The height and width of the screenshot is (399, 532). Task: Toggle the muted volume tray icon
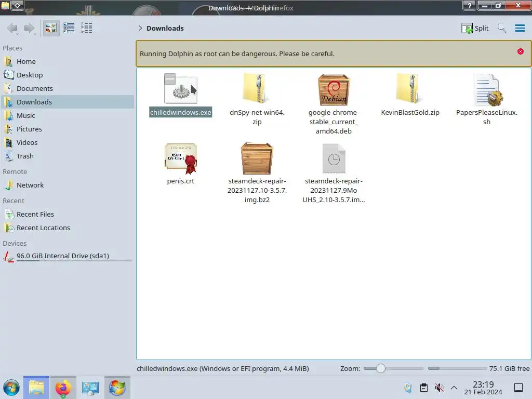[440, 388]
